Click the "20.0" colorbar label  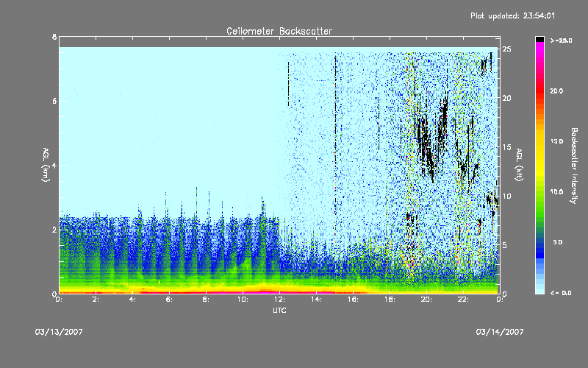(x=556, y=91)
